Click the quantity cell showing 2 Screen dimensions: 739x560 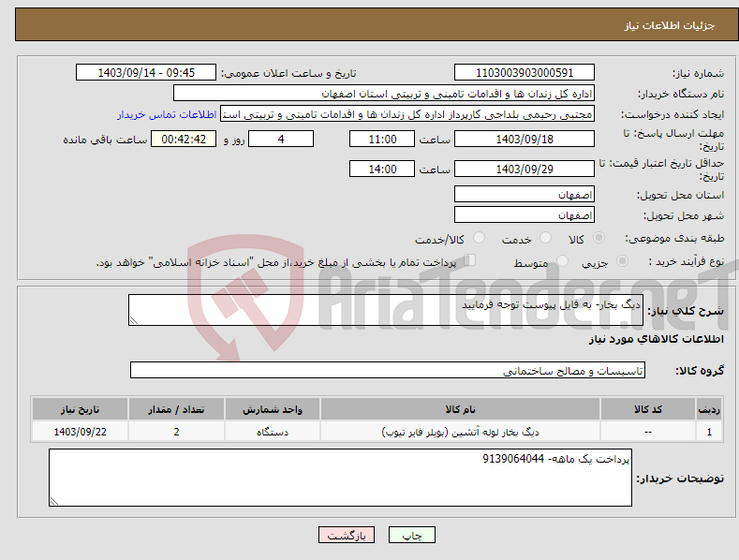click(x=176, y=432)
